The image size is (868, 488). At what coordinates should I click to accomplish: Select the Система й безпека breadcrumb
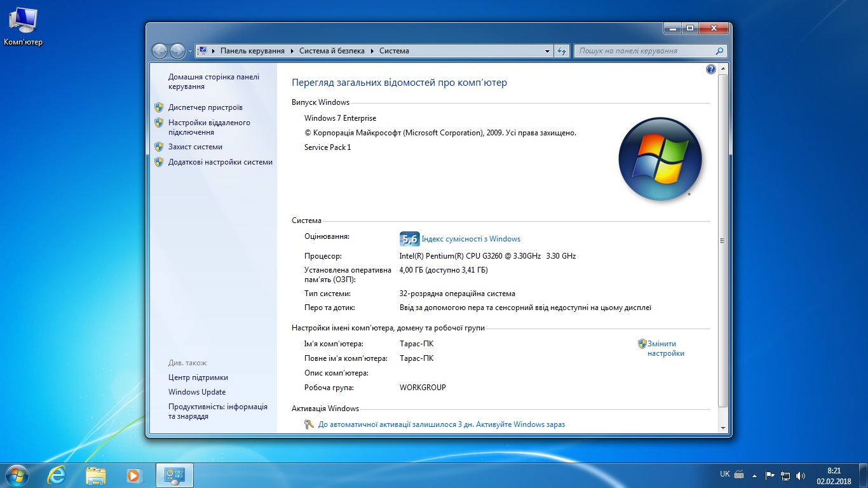[x=332, y=51]
